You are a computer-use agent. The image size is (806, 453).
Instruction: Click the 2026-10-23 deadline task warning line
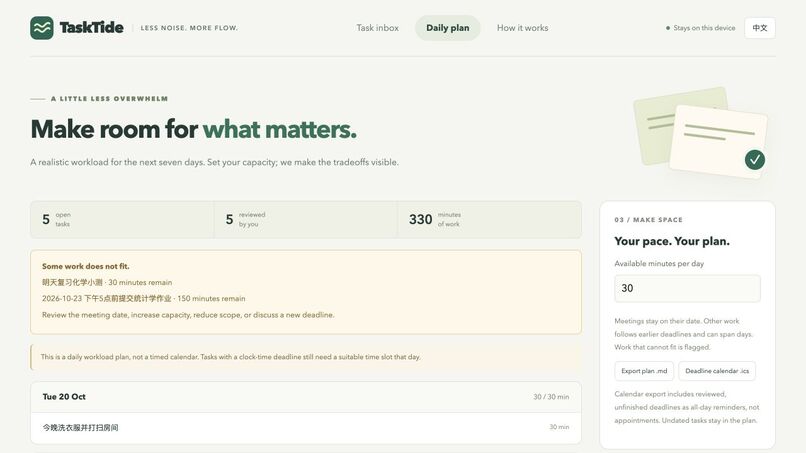point(143,298)
